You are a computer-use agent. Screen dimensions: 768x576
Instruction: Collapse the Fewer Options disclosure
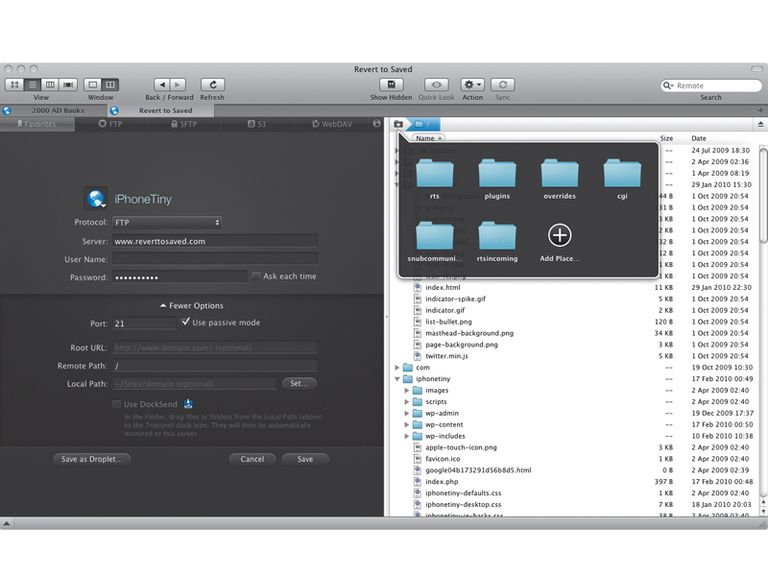tap(192, 306)
